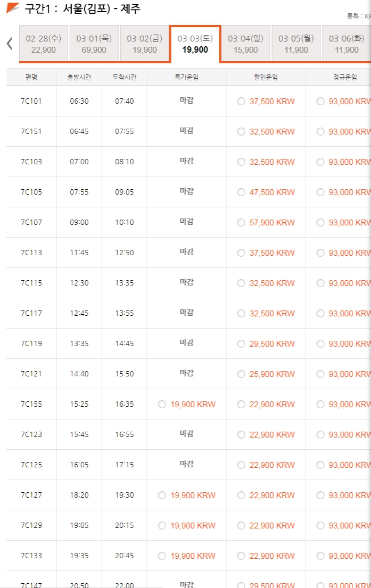
Task: Switch to the 03-02(금) date tab
Action: [x=145, y=44]
